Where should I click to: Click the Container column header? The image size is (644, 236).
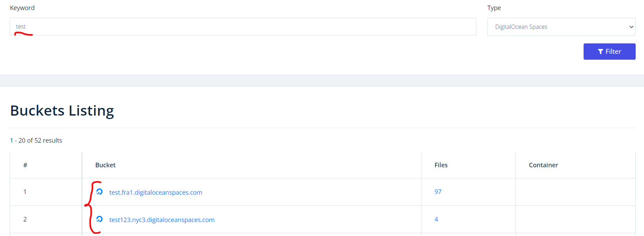pyautogui.click(x=543, y=165)
